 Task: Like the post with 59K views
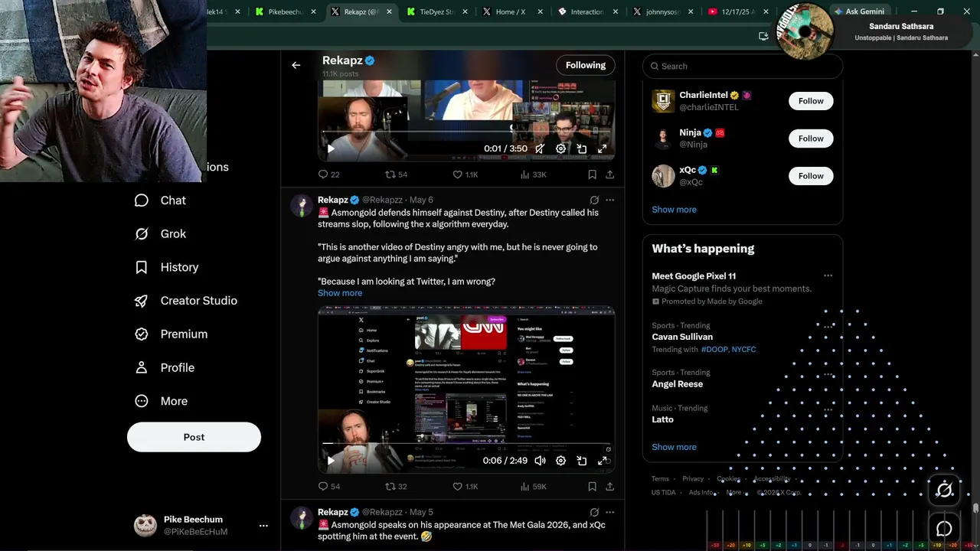pyautogui.click(x=465, y=486)
